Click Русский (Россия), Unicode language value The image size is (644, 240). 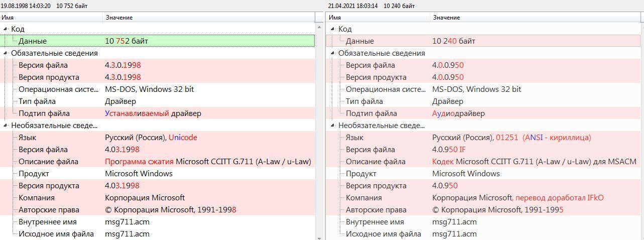coord(151,138)
